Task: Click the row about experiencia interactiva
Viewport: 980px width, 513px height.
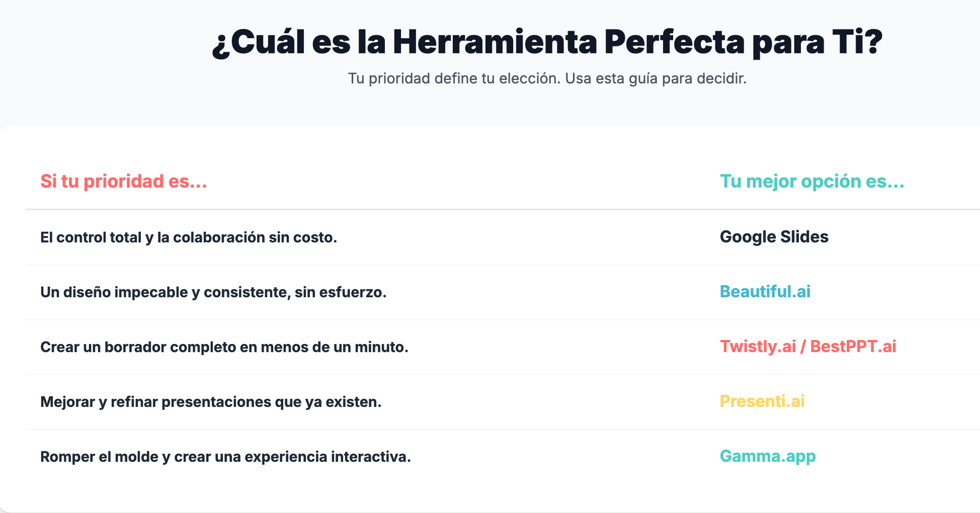Action: pos(503,456)
